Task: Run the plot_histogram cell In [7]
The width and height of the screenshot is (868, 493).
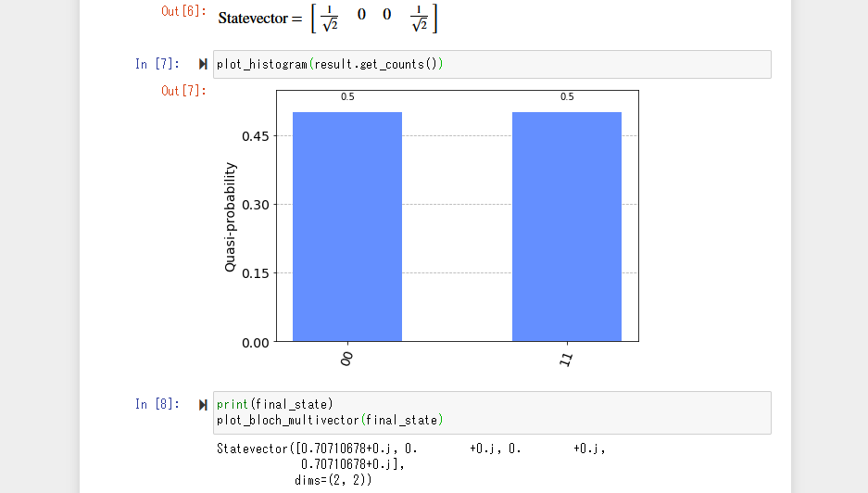Action: coord(203,65)
